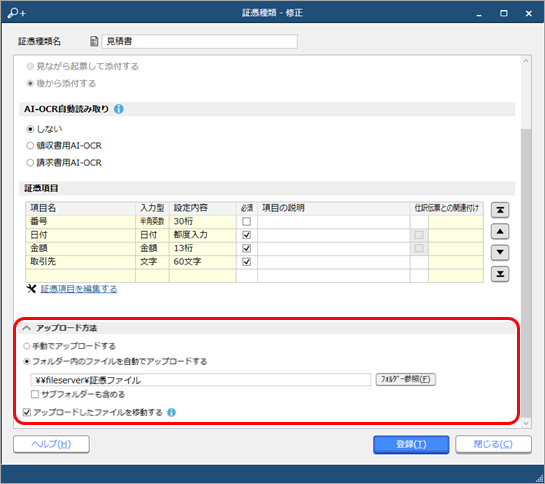Select the しない radio option
Image resolution: width=545 pixels, height=484 pixels.
click(30, 129)
